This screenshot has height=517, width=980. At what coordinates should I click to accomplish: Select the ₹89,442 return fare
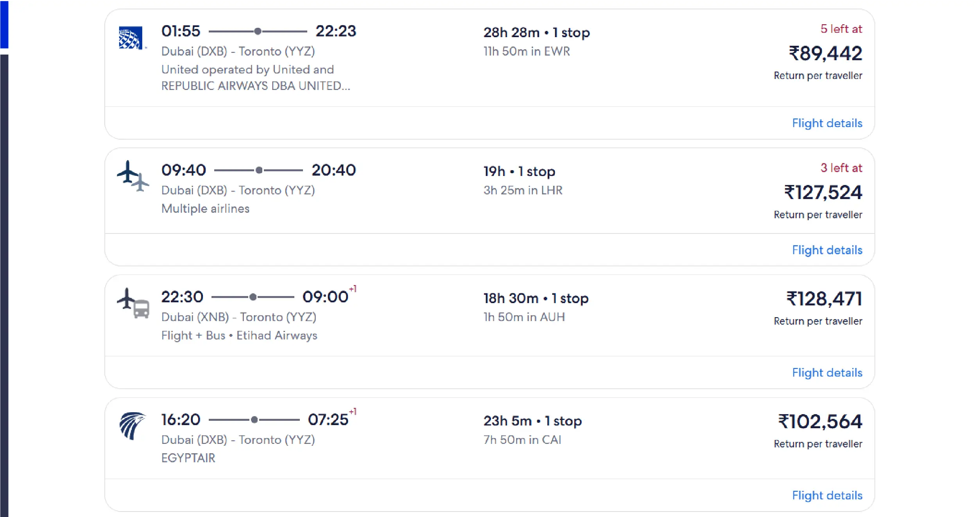click(825, 54)
